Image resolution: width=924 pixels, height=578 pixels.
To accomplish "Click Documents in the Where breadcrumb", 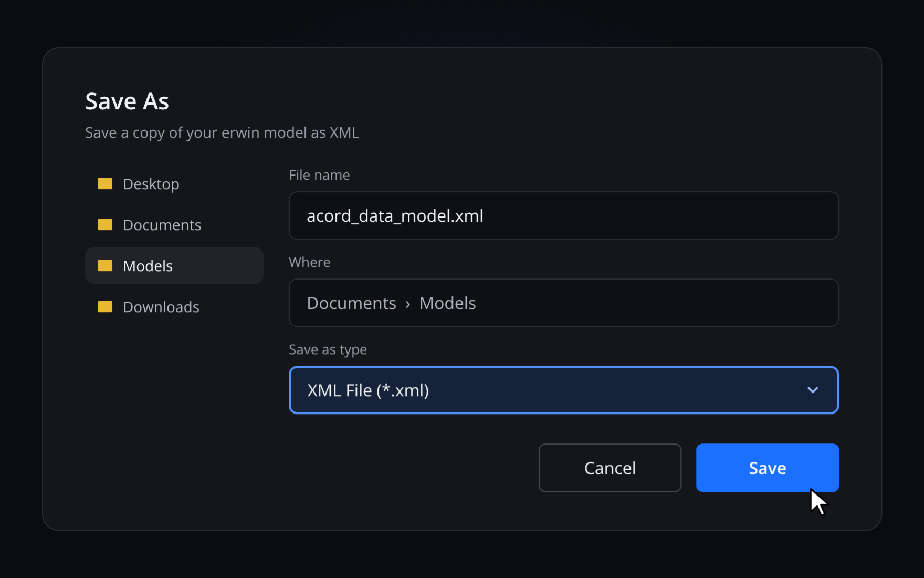I will [351, 303].
